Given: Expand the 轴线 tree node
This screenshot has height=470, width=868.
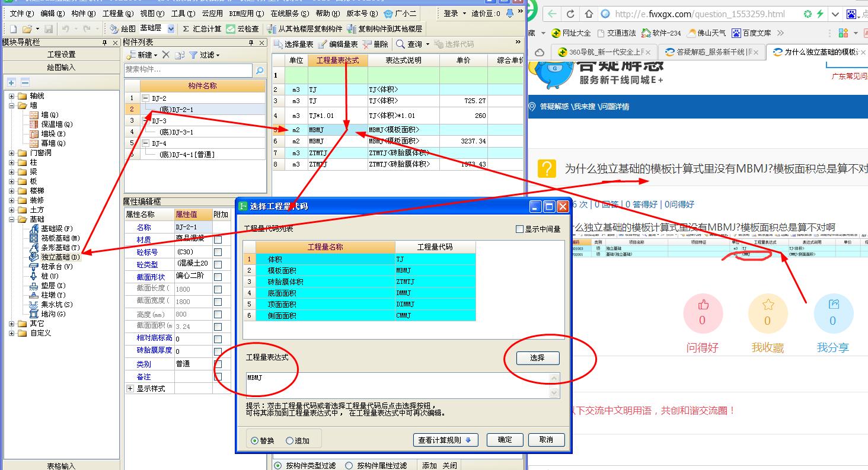Looking at the screenshot, I should tap(12, 96).
